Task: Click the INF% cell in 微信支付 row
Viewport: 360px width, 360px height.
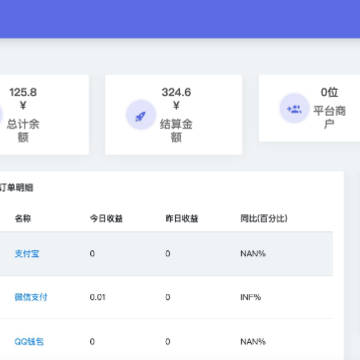Action: (x=251, y=297)
